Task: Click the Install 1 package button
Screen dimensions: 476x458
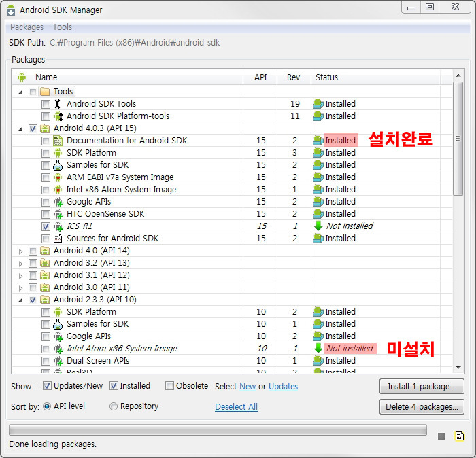Action: click(422, 387)
